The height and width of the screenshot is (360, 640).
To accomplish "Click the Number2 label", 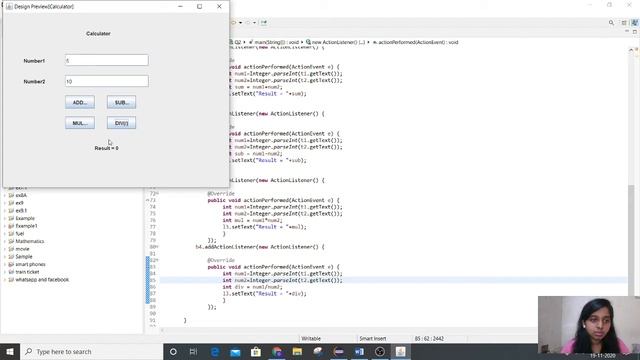I will click(x=34, y=82).
